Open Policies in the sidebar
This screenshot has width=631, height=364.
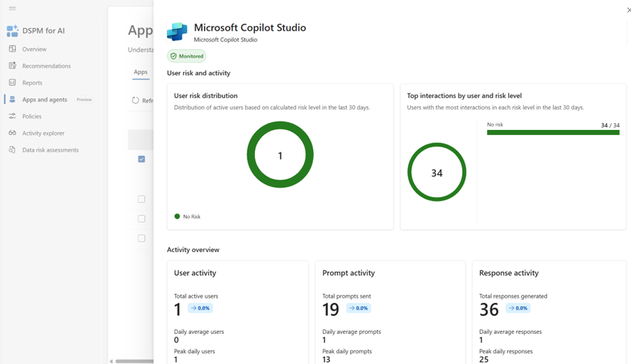click(31, 116)
